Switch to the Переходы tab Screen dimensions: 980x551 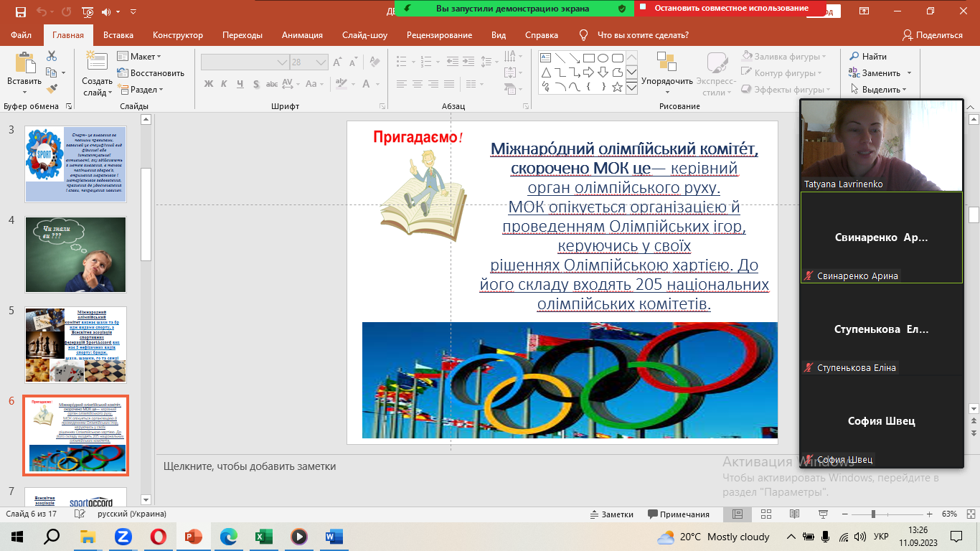[x=242, y=35]
